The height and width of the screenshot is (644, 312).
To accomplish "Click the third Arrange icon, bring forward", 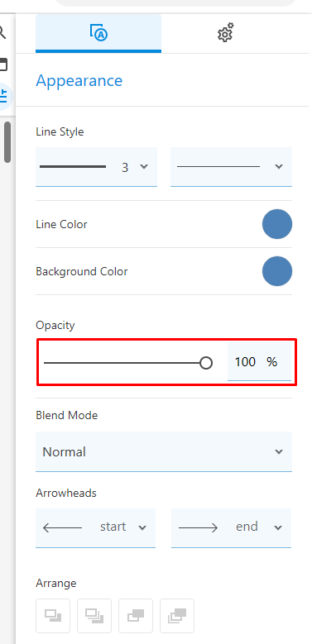I will pyautogui.click(x=136, y=616).
